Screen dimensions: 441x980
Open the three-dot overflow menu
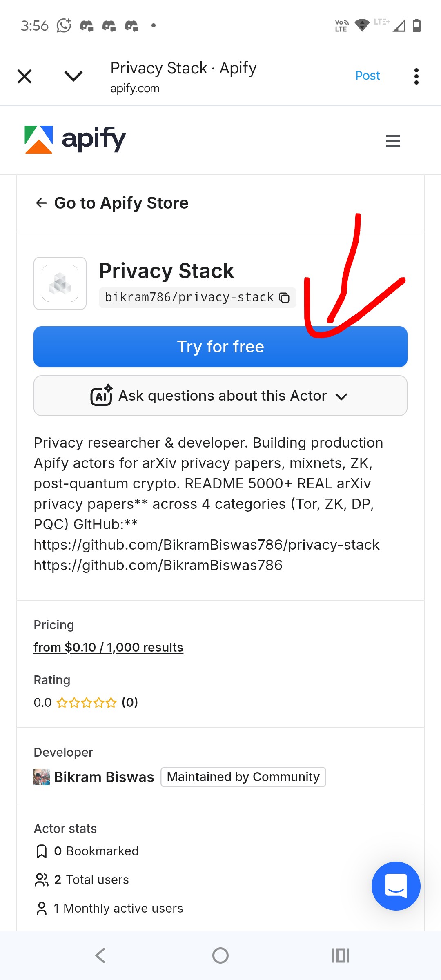point(416,76)
